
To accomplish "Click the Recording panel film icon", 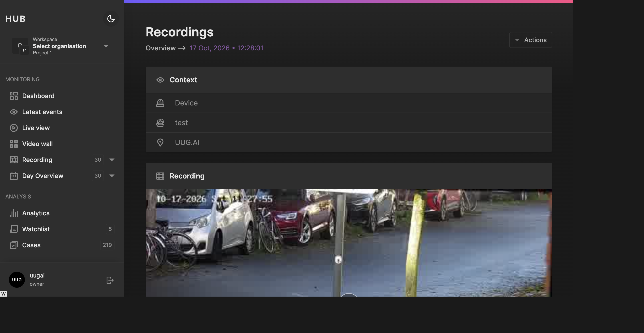I will (160, 176).
